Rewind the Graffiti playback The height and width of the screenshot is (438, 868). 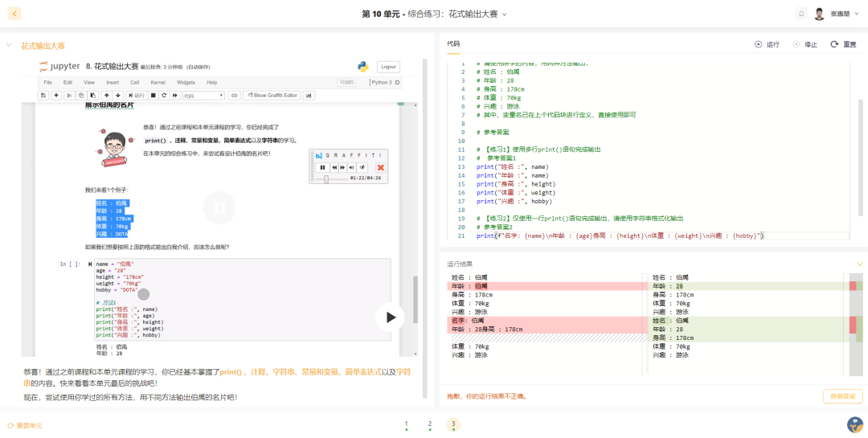coord(334,167)
